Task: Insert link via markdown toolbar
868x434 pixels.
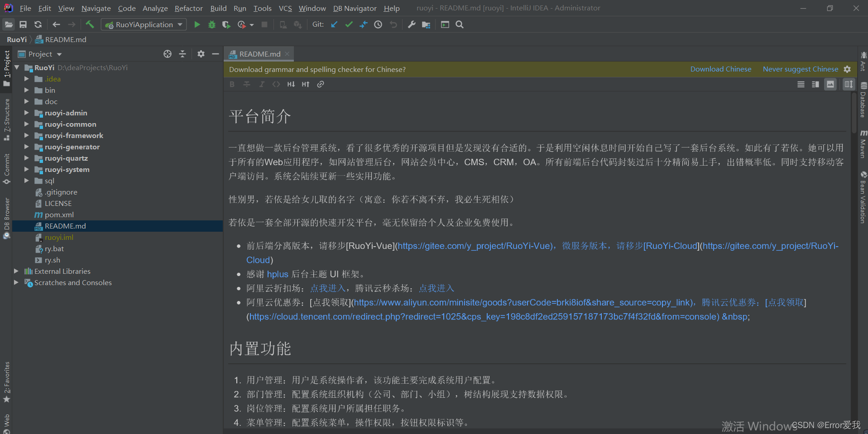Action: point(321,84)
